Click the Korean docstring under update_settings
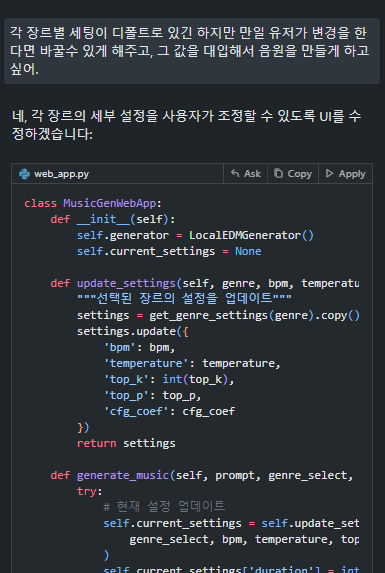Screen dimensions: 385x573 tap(184, 299)
